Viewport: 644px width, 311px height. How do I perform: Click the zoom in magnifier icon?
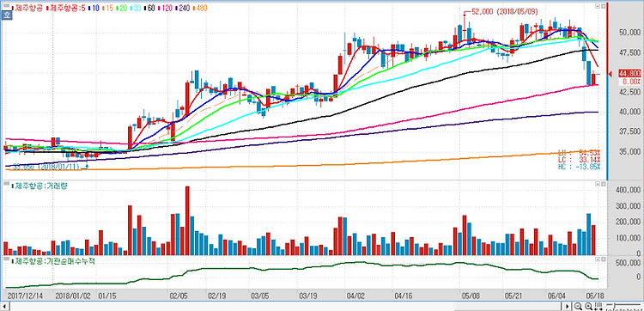[x=588, y=307]
